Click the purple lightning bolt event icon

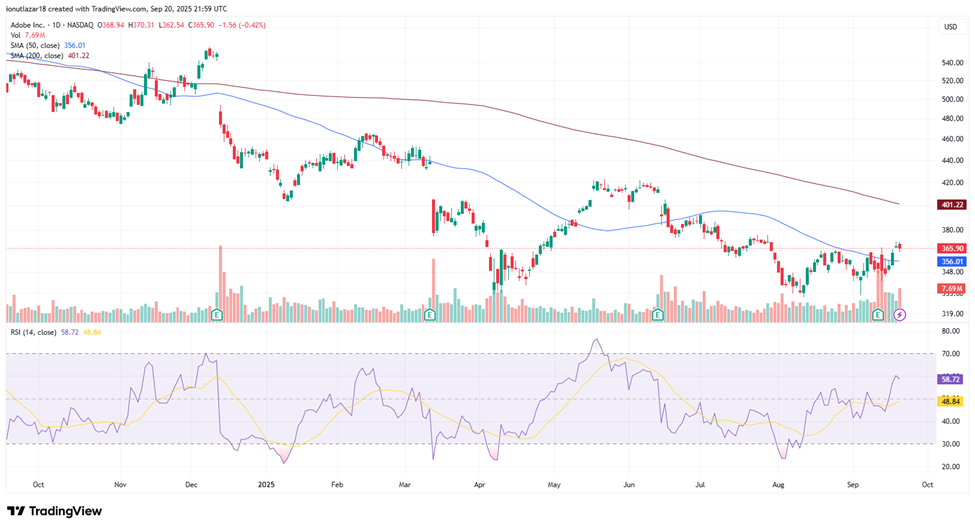click(x=900, y=315)
